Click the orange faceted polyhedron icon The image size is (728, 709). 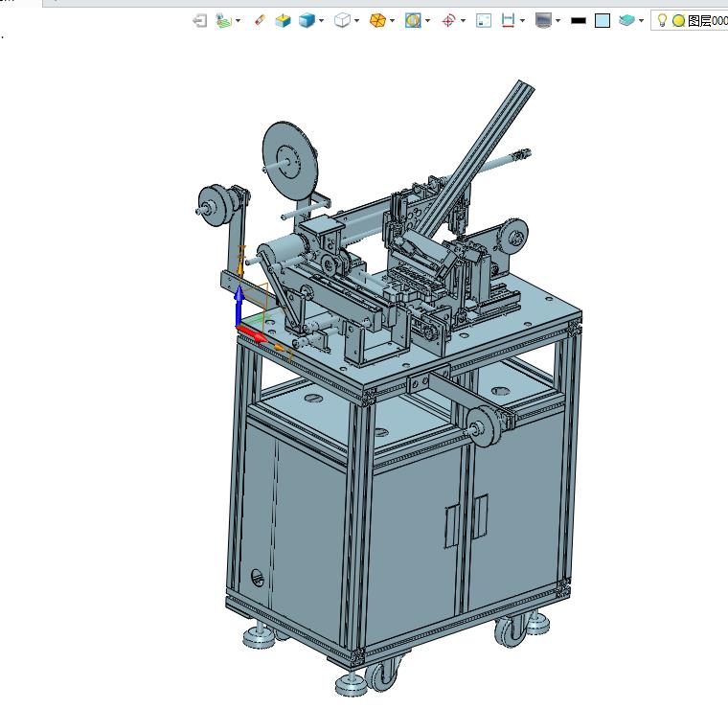click(377, 20)
